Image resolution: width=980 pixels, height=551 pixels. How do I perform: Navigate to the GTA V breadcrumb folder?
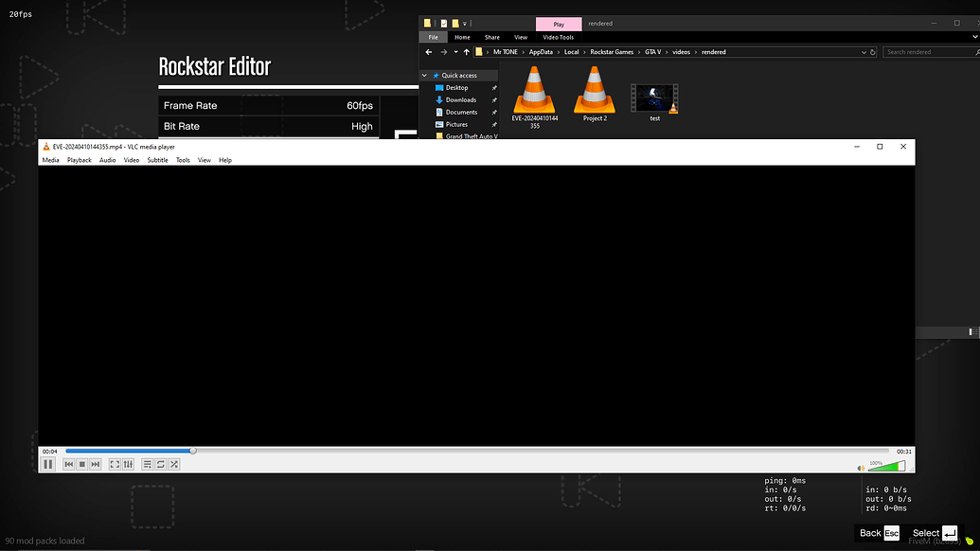[x=652, y=52]
